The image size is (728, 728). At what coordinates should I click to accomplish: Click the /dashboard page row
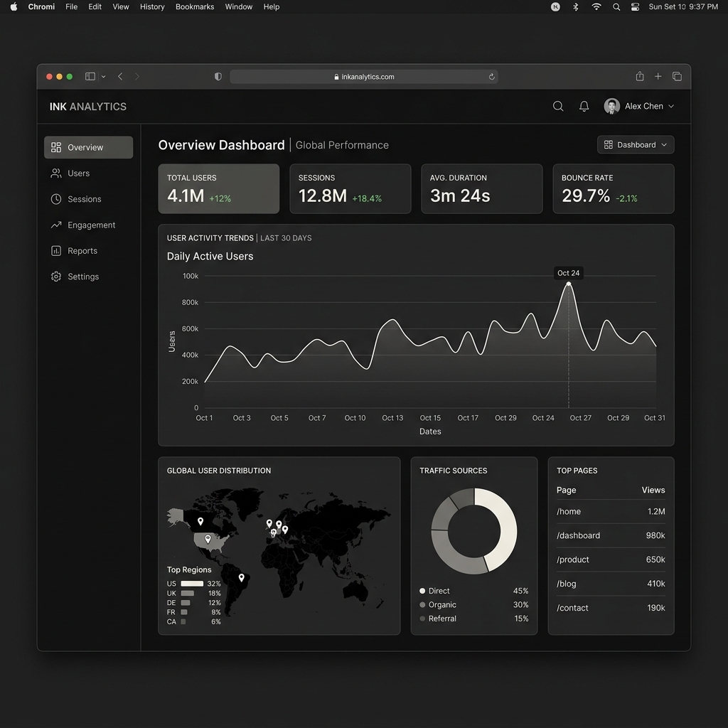pyautogui.click(x=611, y=535)
